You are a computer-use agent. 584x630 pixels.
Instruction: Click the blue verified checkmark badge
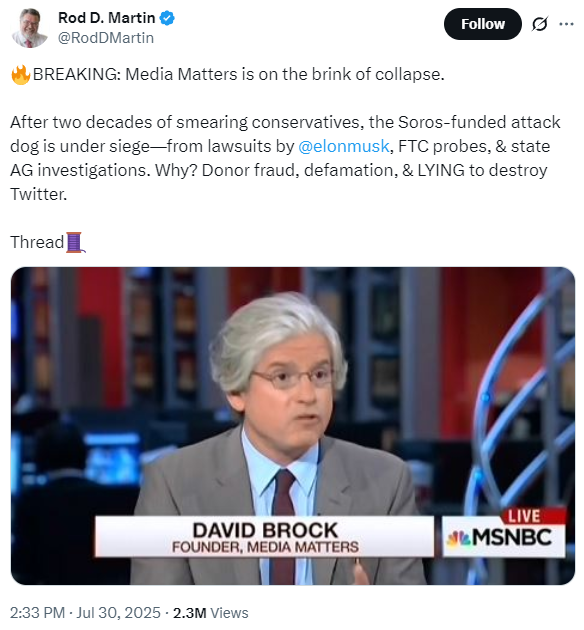167,18
